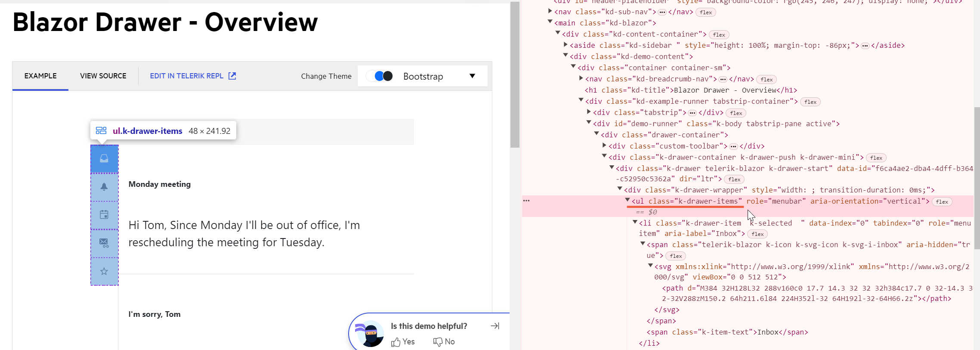This screenshot has width=980, height=350.
Task: Expand the kd-breadcrumb-nav node
Action: pyautogui.click(x=581, y=78)
